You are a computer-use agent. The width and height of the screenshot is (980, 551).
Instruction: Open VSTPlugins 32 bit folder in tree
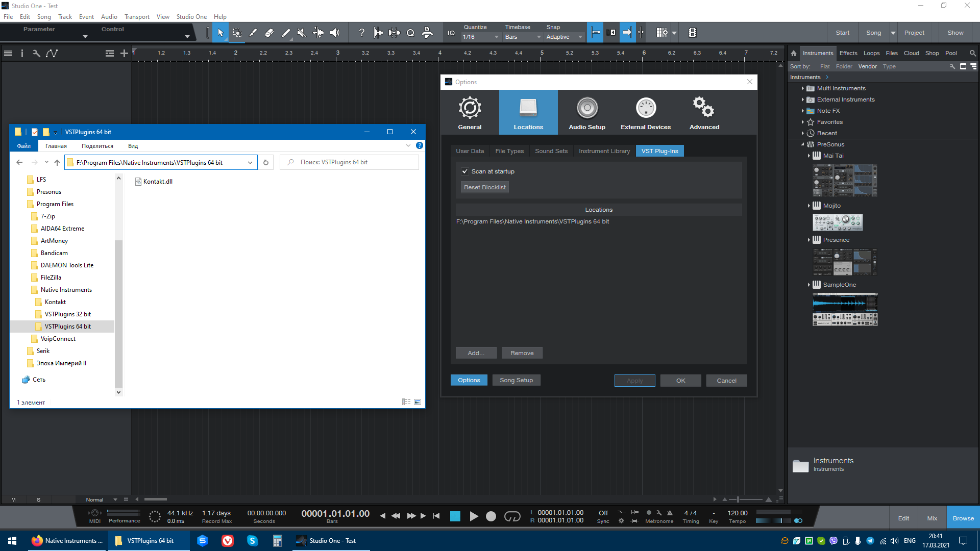(x=67, y=314)
